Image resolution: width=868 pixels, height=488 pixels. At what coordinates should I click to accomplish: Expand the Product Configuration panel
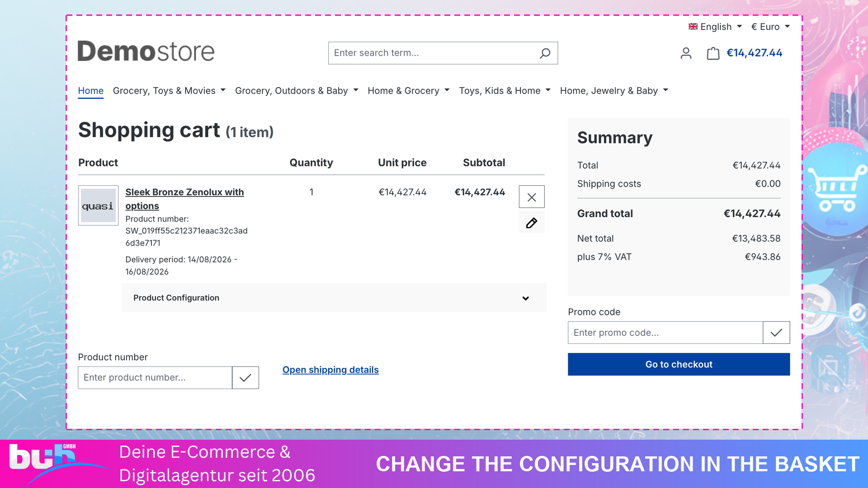click(x=334, y=298)
